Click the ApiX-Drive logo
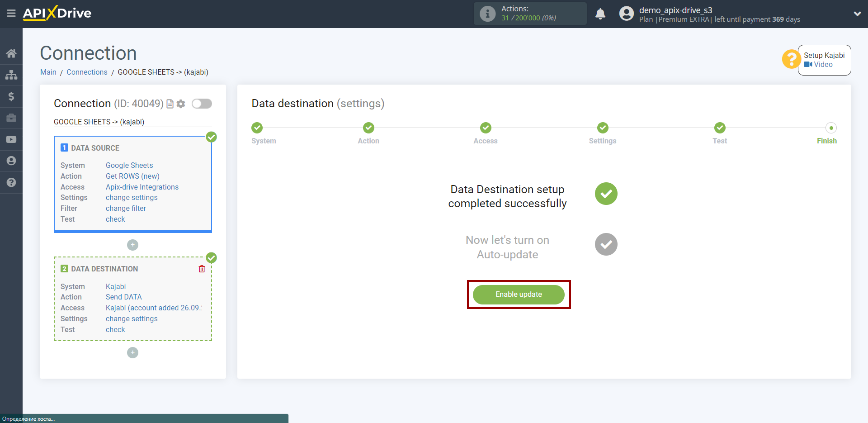The width and height of the screenshot is (868, 423). coord(57,13)
